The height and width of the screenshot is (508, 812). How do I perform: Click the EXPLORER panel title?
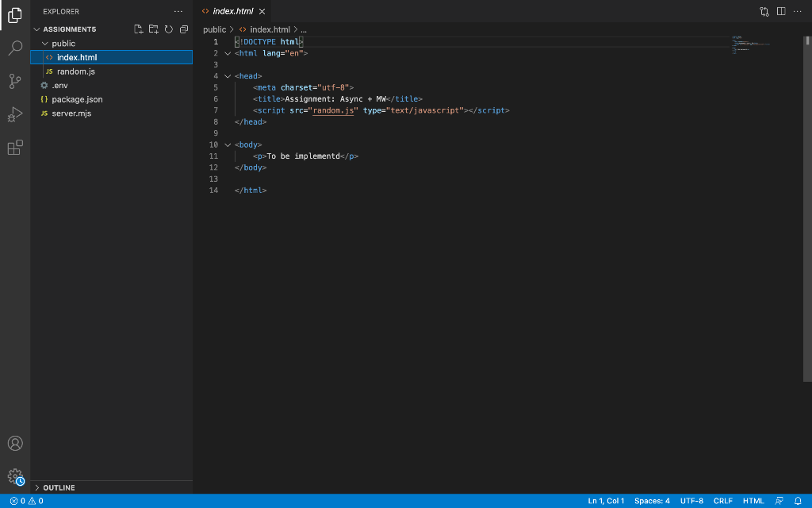(61, 11)
